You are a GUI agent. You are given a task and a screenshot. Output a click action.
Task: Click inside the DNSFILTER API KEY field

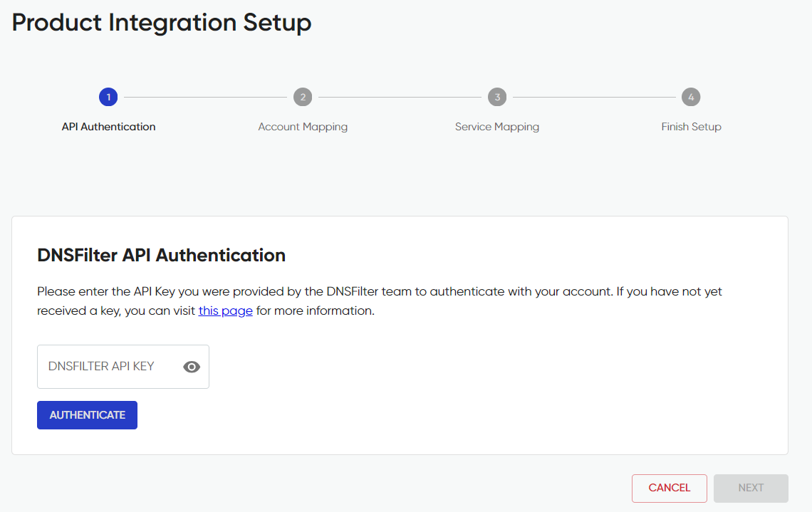coord(107,366)
